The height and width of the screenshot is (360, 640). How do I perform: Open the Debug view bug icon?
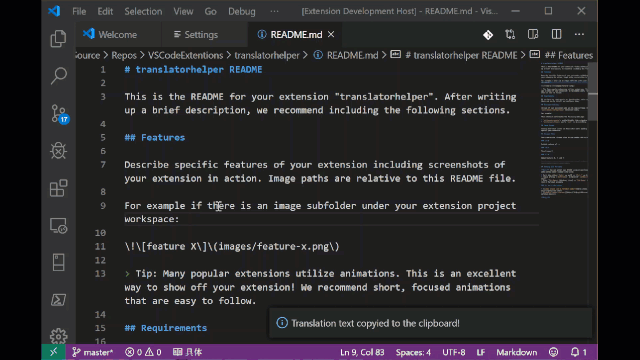58,151
